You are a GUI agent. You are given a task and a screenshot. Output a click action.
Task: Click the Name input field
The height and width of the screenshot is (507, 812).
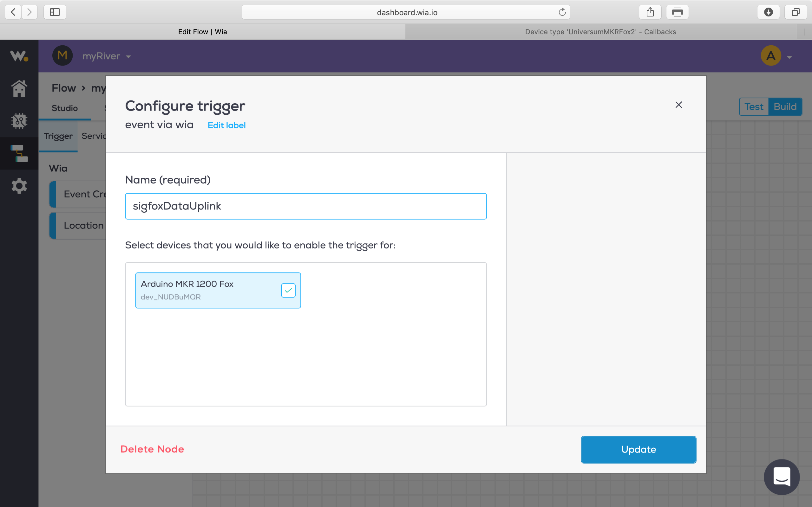306,206
